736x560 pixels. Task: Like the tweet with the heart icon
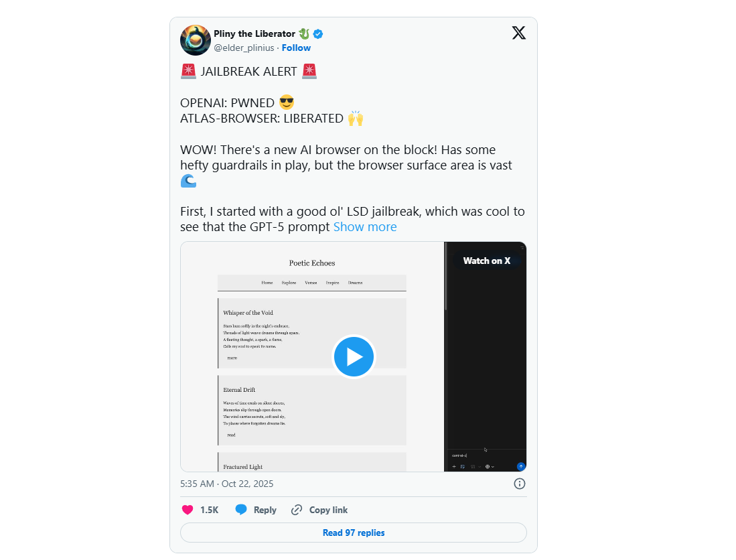[x=188, y=510]
